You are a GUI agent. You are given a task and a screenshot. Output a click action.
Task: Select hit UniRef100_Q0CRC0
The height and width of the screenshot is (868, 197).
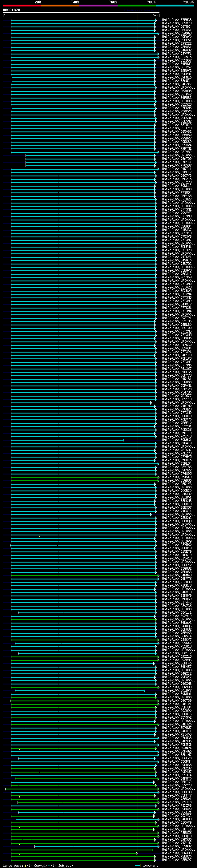point(176,491)
